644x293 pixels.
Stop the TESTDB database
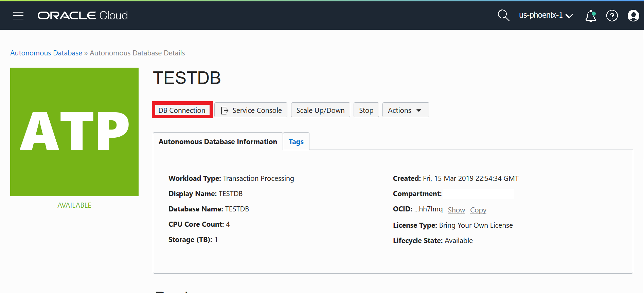coord(366,110)
